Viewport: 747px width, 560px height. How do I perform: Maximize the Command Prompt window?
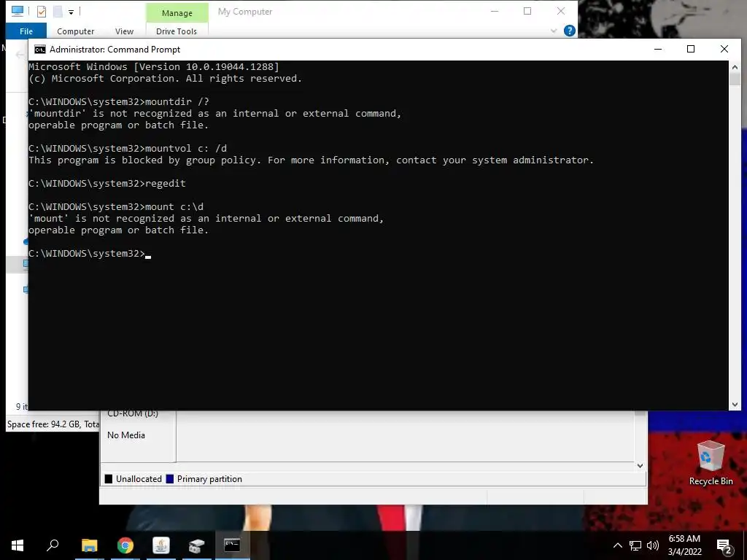(691, 49)
